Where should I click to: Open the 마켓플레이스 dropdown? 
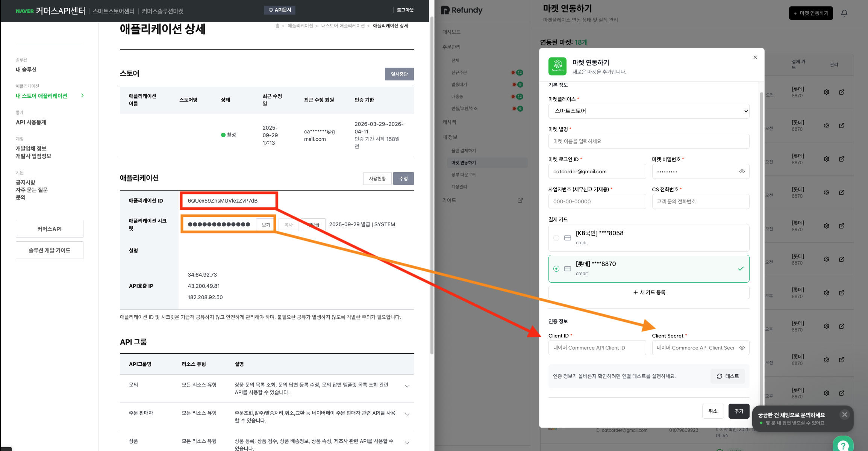649,111
